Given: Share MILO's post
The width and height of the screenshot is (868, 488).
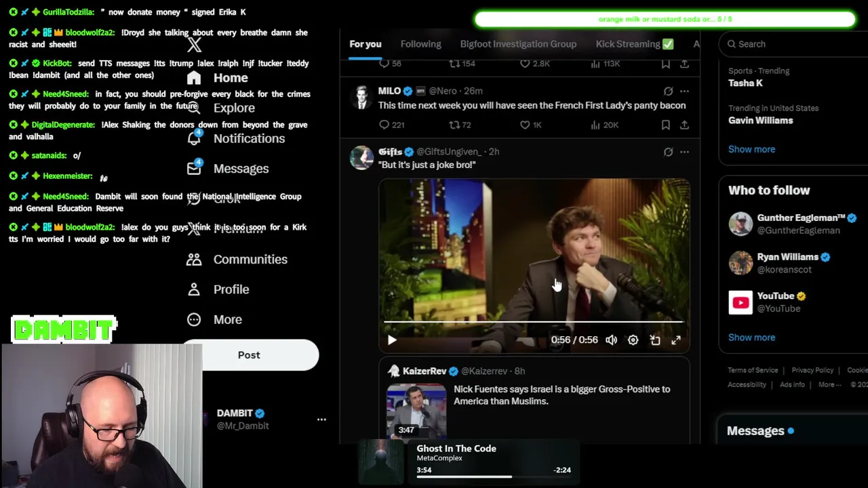Looking at the screenshot, I should [684, 125].
